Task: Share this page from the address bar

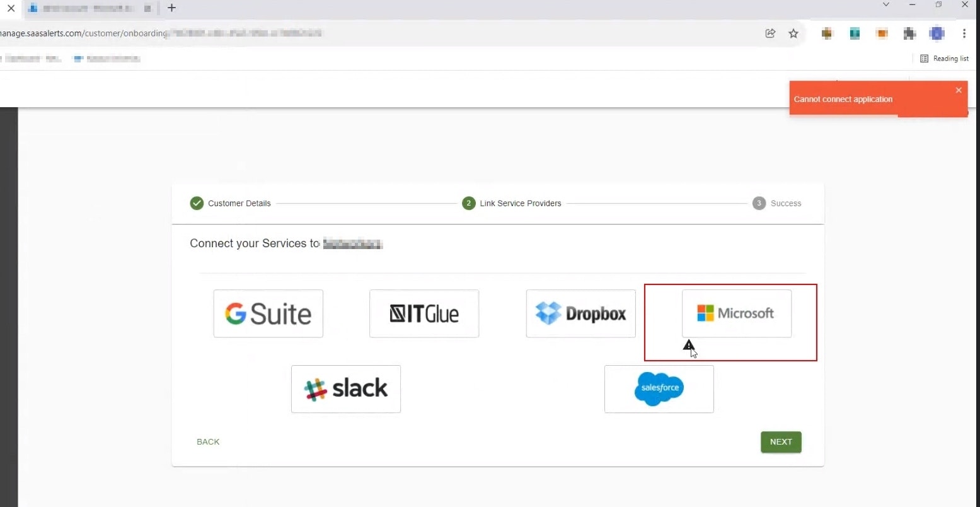Action: [770, 33]
